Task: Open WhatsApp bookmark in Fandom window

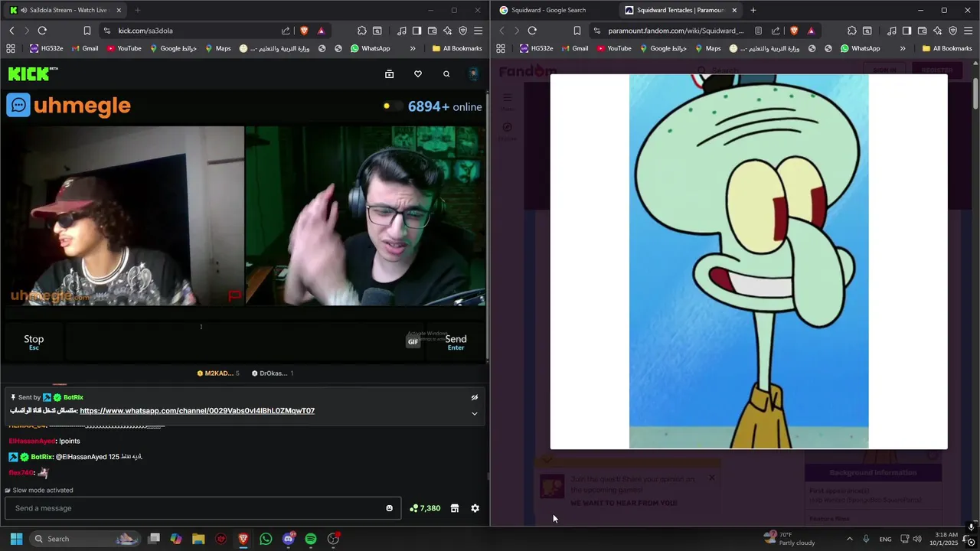Action: click(x=860, y=48)
